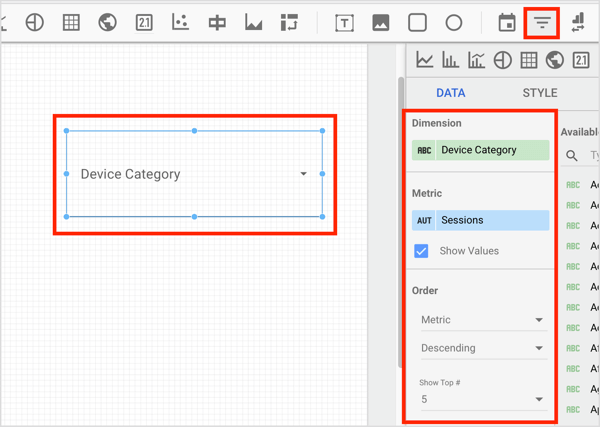Click the available fields search box

590,156
